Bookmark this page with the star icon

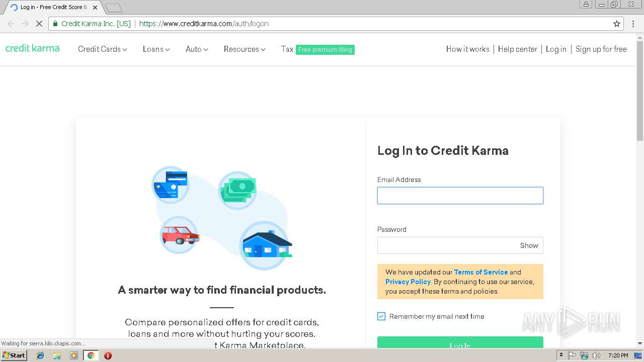pyautogui.click(x=617, y=24)
